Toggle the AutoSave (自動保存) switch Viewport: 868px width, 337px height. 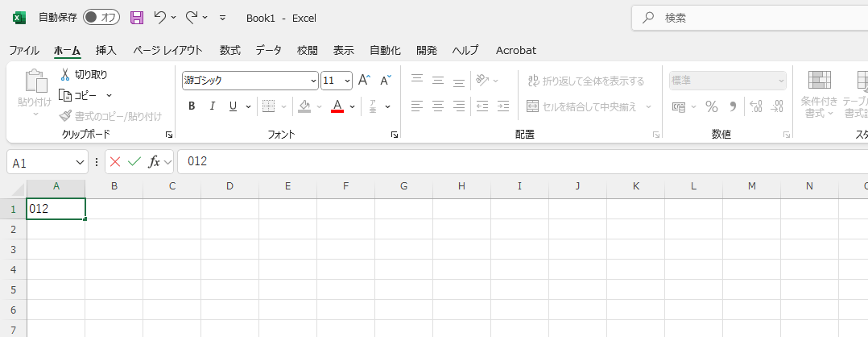pyautogui.click(x=101, y=17)
